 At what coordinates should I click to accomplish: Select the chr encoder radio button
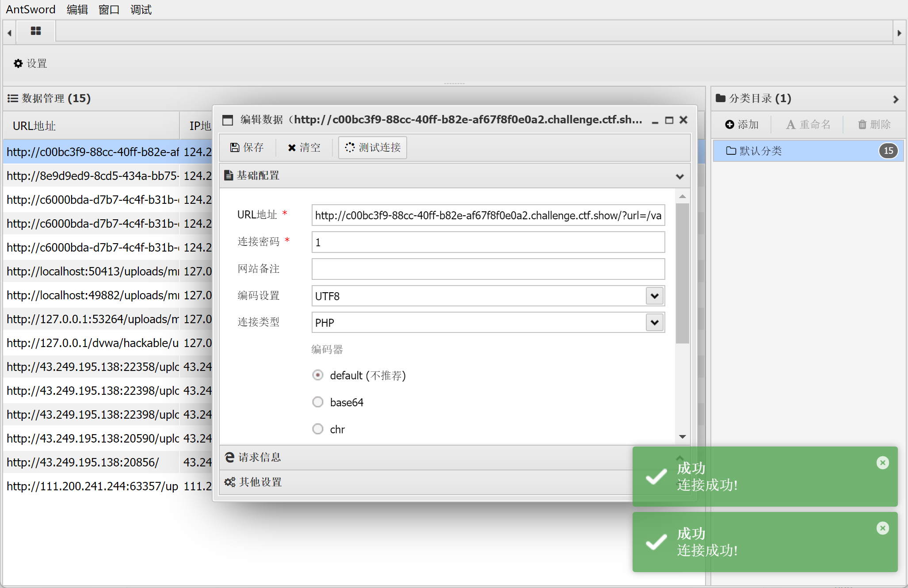click(317, 429)
